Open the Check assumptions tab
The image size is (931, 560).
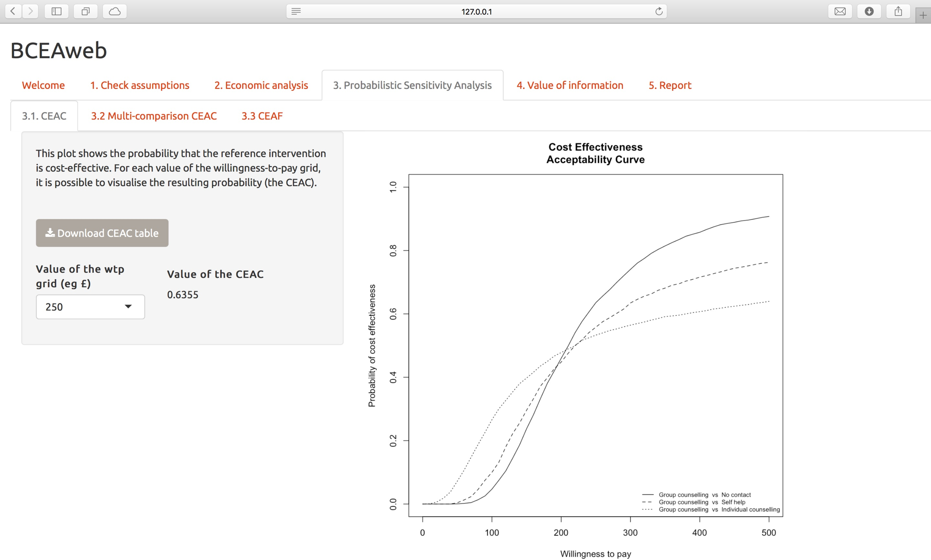pos(140,85)
